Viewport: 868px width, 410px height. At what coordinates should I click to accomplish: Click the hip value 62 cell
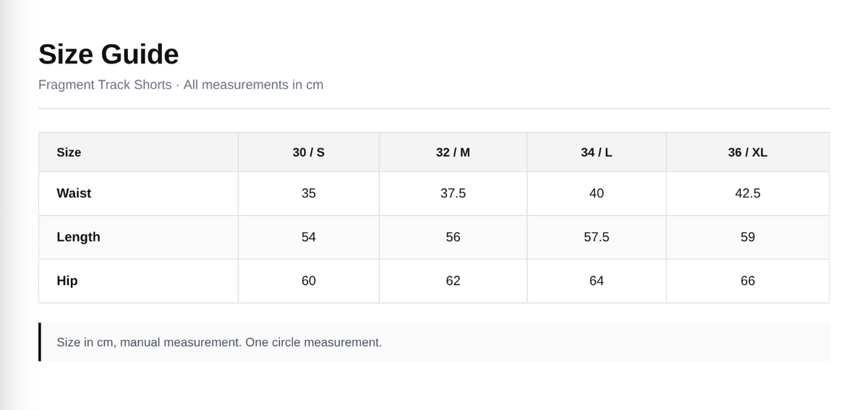click(x=453, y=281)
